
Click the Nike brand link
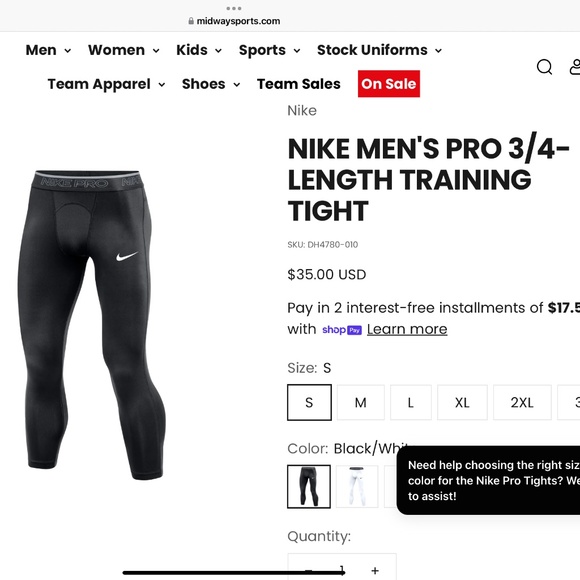pyautogui.click(x=302, y=111)
